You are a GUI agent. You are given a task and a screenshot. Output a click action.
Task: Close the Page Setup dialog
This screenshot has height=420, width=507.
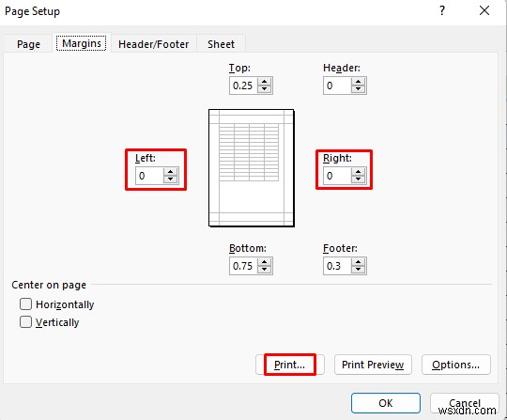coord(484,10)
